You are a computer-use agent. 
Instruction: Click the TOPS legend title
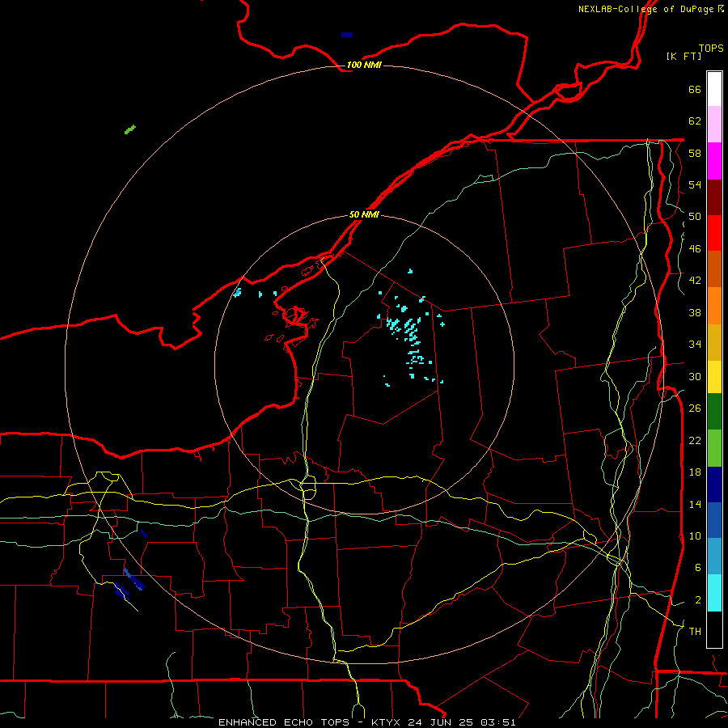pyautogui.click(x=711, y=48)
